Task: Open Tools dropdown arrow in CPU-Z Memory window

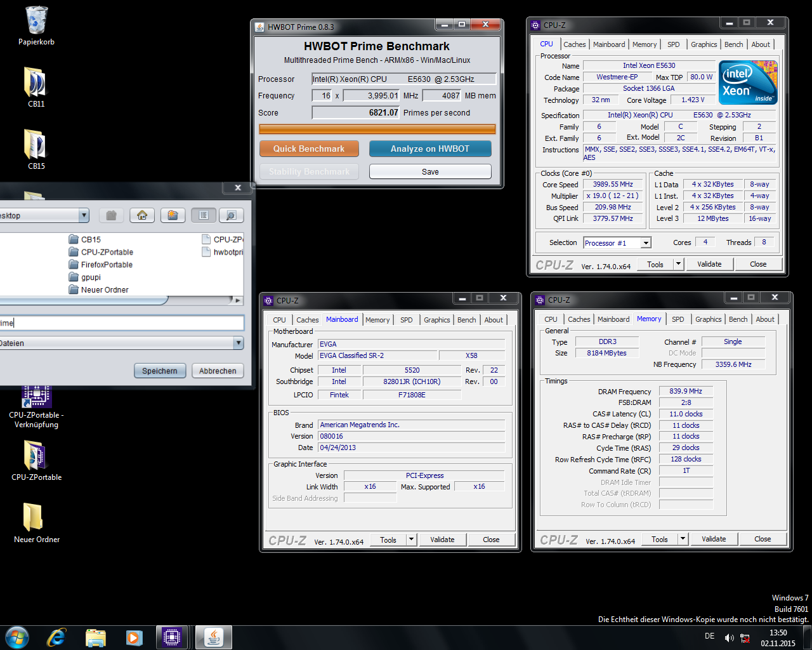Action: (683, 539)
